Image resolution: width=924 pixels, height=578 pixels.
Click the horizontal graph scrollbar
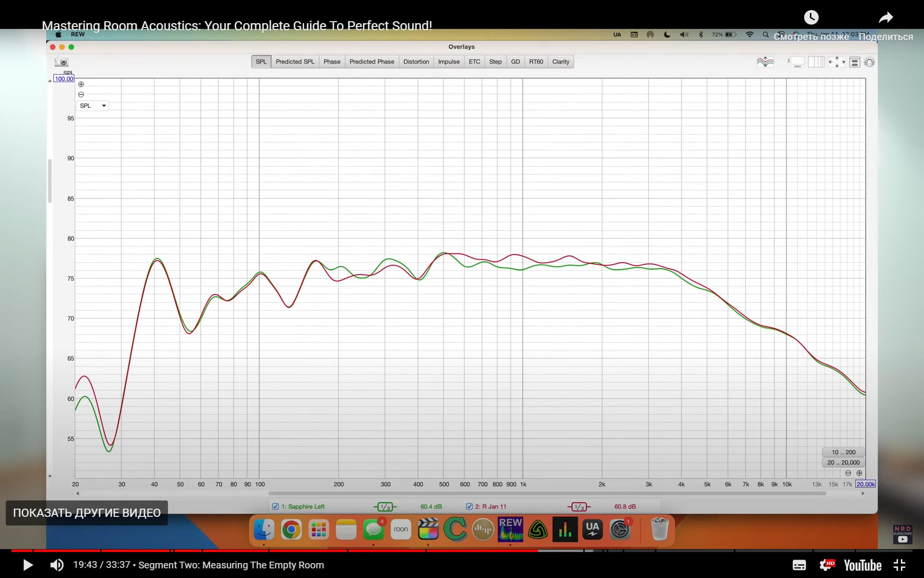(546, 493)
